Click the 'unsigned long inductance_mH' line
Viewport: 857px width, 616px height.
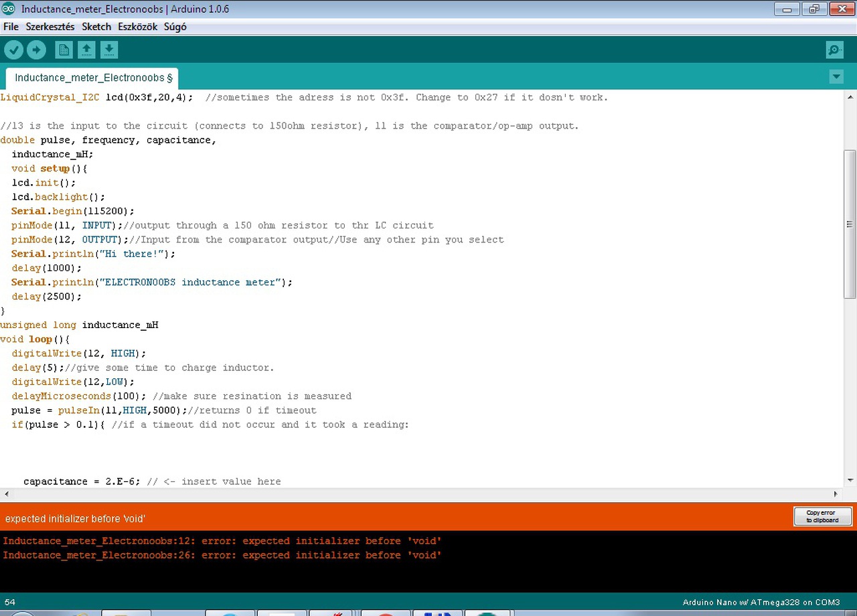click(79, 325)
